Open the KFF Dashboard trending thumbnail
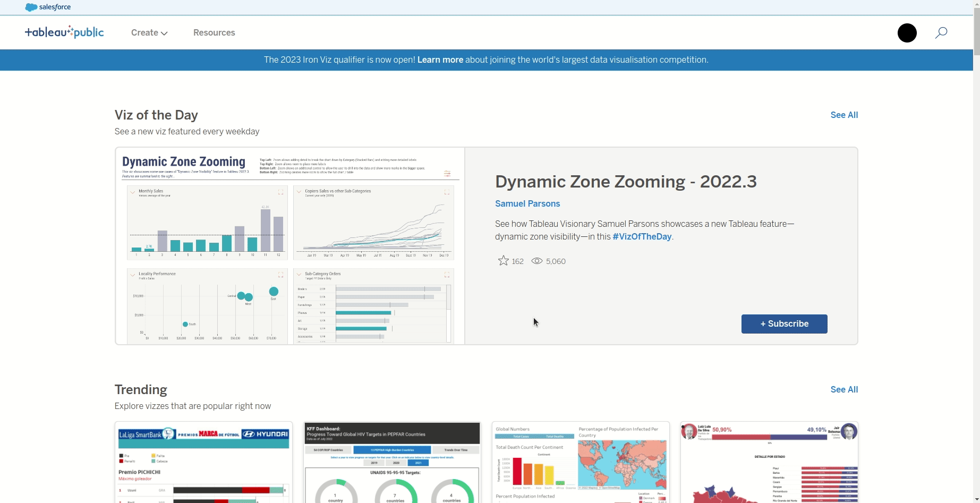The height and width of the screenshot is (503, 980). pyautogui.click(x=392, y=463)
